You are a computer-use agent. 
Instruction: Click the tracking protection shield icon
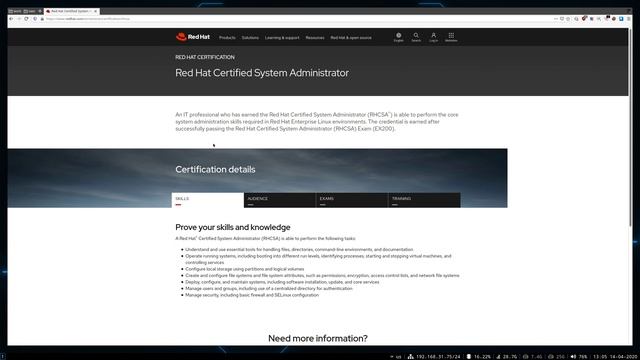[35, 19]
